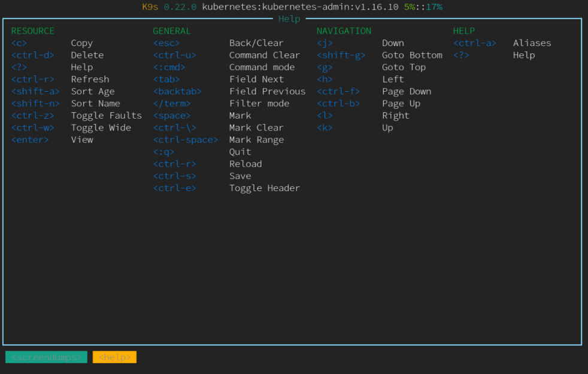Click the <ctrl-e> Toggle Header entry
Viewport: 588px width, 374px height.
tap(175, 188)
